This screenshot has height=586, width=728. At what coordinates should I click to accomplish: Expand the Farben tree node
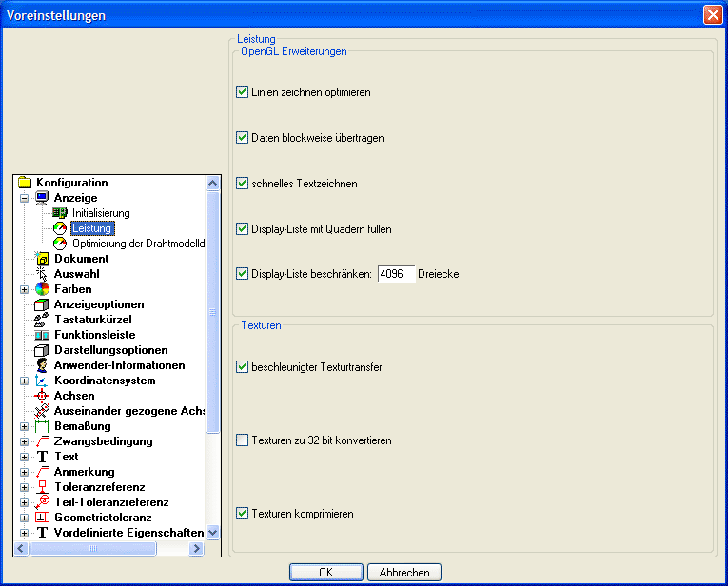click(x=24, y=289)
